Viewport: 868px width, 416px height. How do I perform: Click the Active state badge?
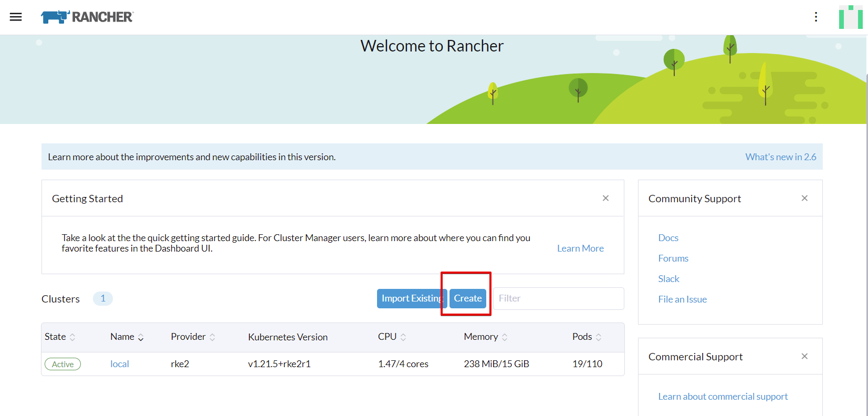click(x=63, y=364)
